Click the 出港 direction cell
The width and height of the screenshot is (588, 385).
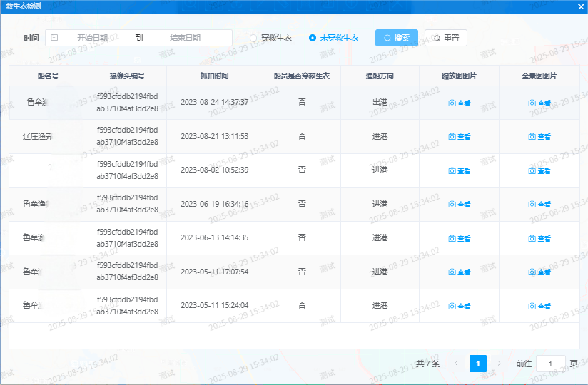coord(380,102)
